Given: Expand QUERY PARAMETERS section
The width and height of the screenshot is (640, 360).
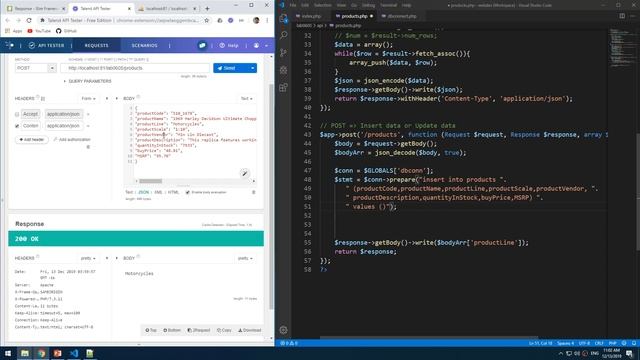Looking at the screenshot, I should point(87,81).
